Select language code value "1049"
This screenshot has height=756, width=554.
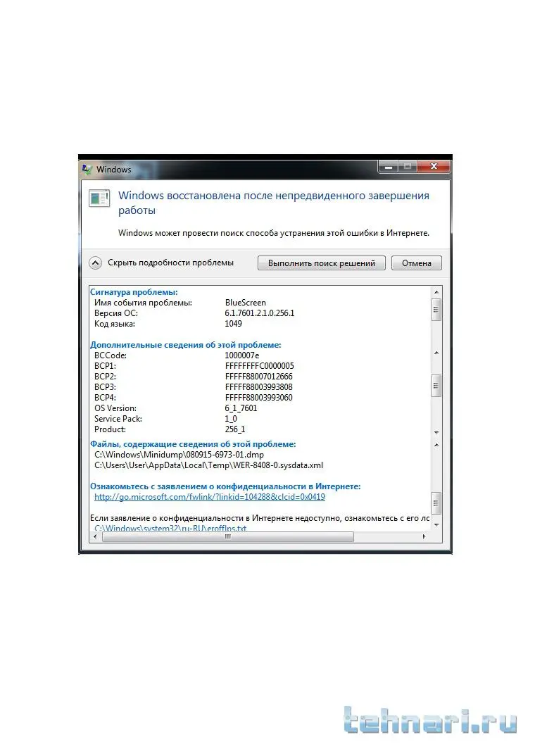tap(234, 324)
